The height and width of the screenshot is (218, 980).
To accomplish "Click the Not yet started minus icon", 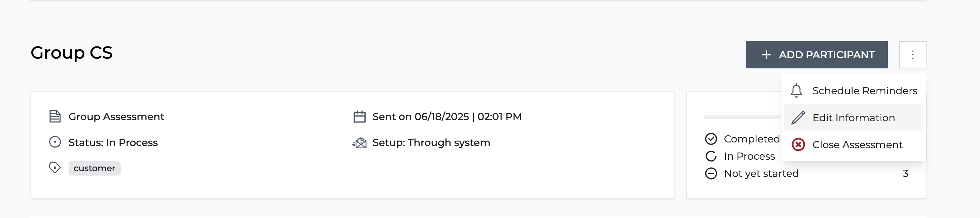I will coord(711,173).
